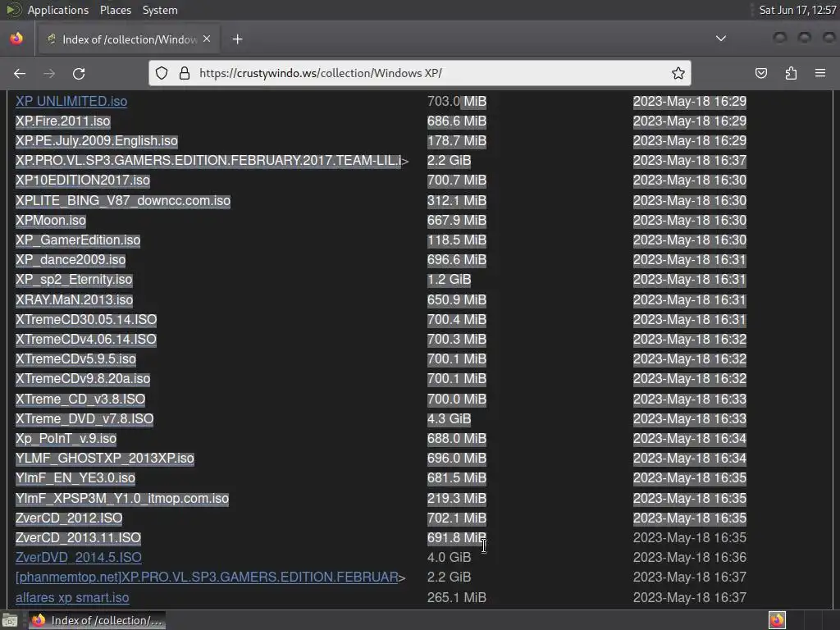Go back using the browser back arrow
This screenshot has height=630, width=840.
click(x=20, y=73)
